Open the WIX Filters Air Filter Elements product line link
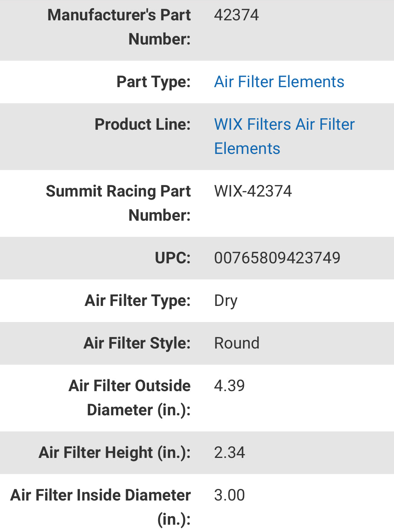The height and width of the screenshot is (532, 394). 284,124
